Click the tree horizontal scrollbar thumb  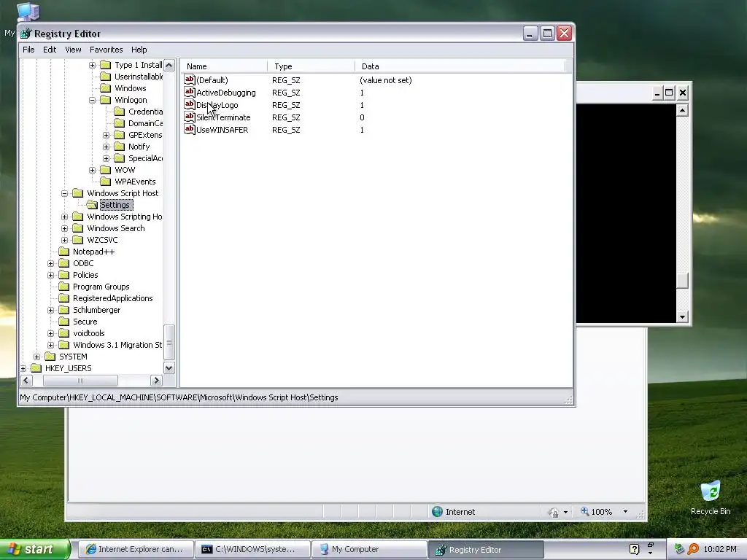(x=80, y=380)
